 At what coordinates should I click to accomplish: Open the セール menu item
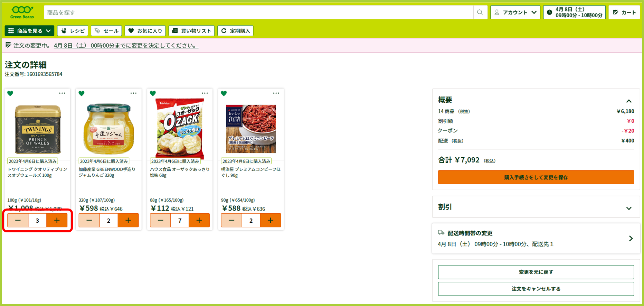click(x=106, y=31)
